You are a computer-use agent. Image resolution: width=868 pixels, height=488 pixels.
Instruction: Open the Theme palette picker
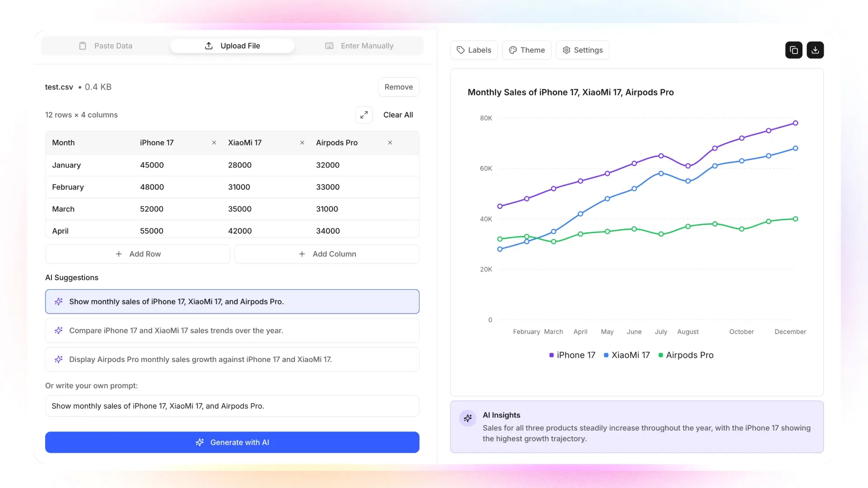[527, 50]
